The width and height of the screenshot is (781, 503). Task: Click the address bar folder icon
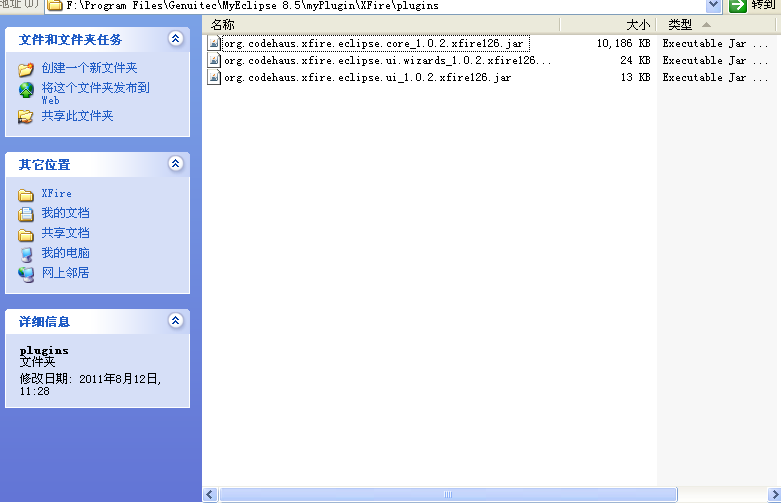tap(54, 6)
